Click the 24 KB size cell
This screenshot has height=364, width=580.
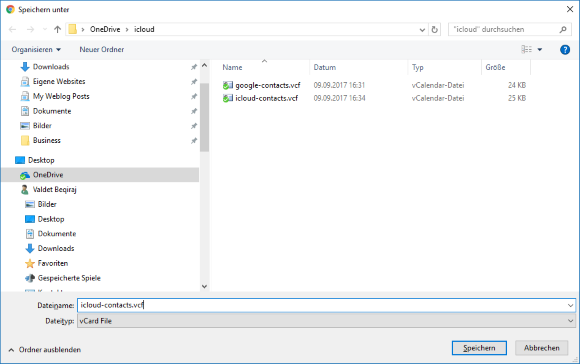(517, 85)
